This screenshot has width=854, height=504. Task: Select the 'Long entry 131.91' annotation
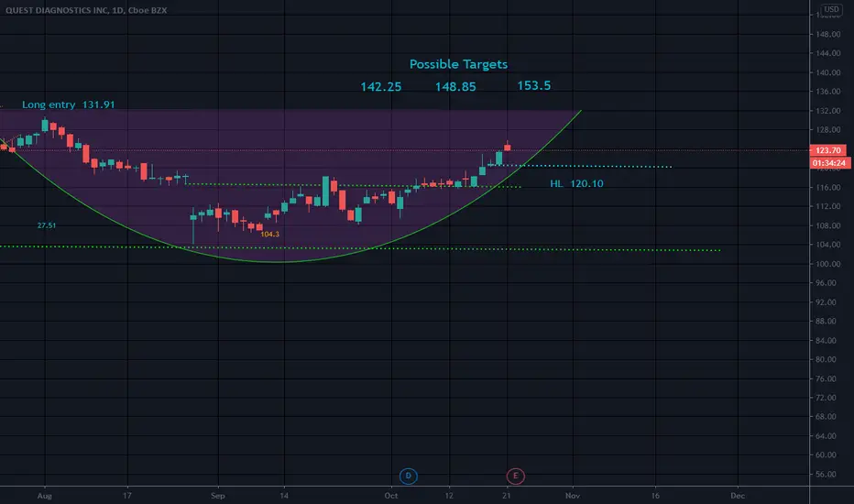coord(68,104)
